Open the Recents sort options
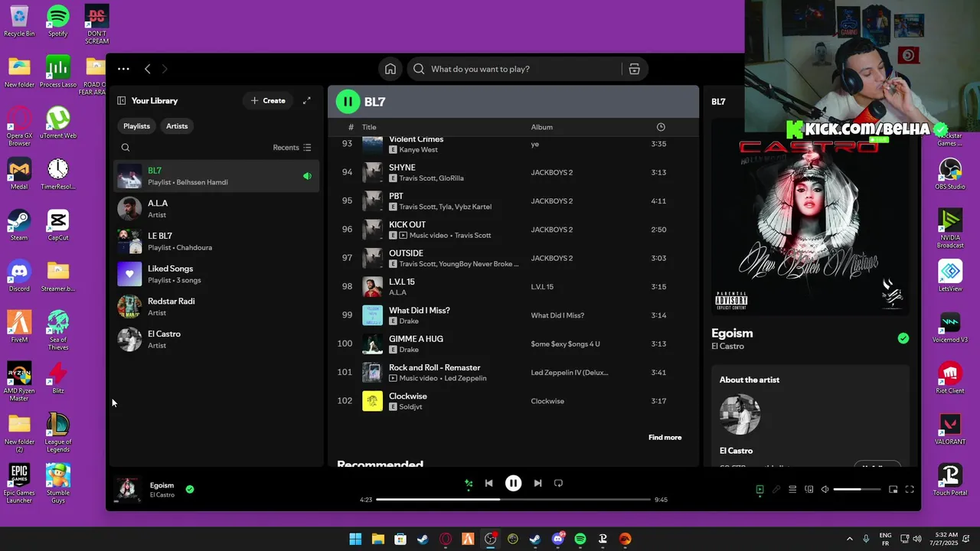Image resolution: width=980 pixels, height=551 pixels. coord(292,148)
